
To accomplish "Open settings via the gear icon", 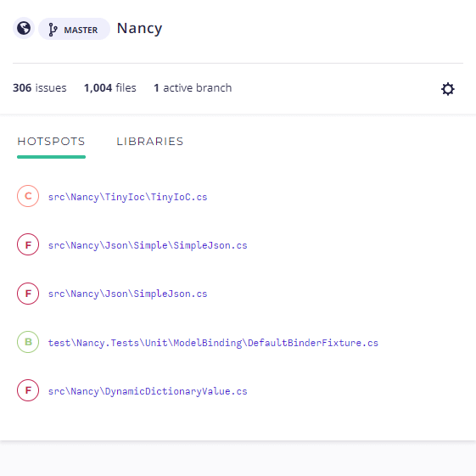I will (x=447, y=89).
